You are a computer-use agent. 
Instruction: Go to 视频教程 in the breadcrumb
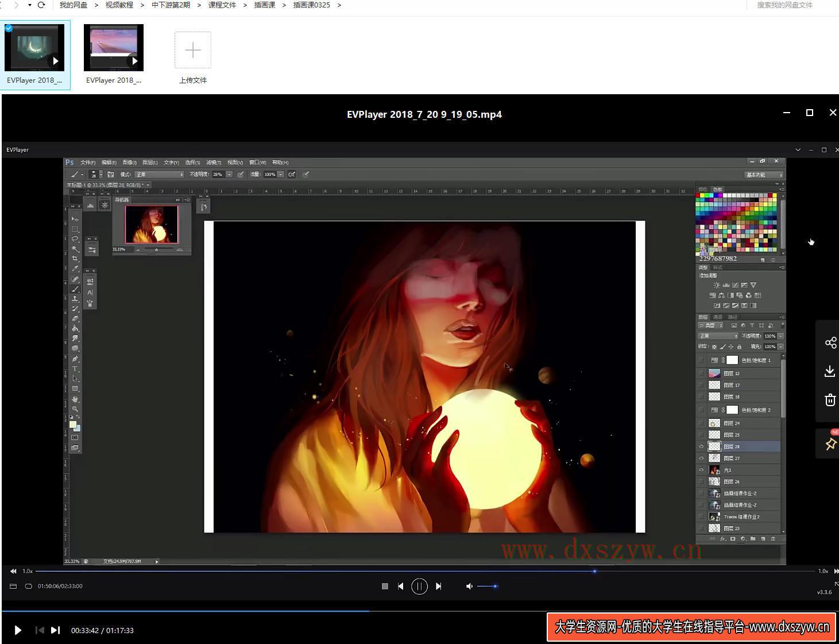pyautogui.click(x=119, y=5)
